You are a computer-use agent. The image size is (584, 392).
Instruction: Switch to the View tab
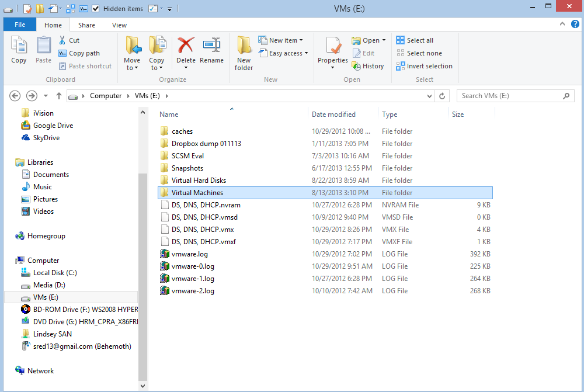click(x=119, y=25)
